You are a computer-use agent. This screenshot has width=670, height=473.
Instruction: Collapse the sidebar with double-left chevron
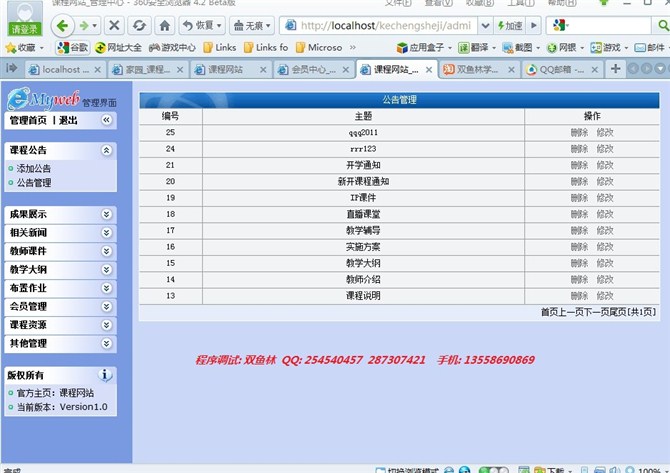point(106,120)
